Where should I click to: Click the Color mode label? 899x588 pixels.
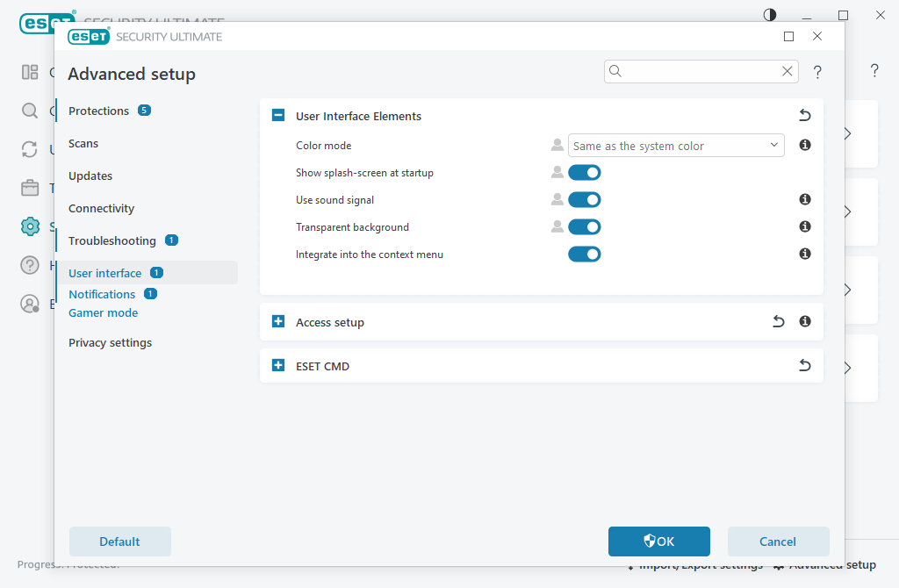pos(323,146)
